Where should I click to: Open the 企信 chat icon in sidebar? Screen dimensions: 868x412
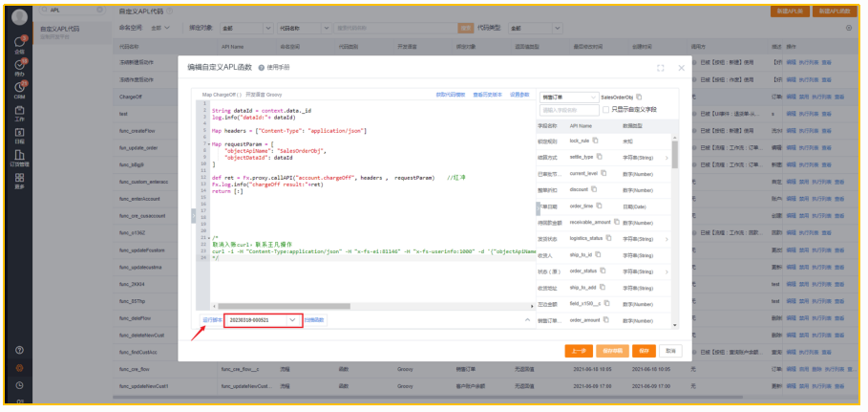(x=19, y=44)
